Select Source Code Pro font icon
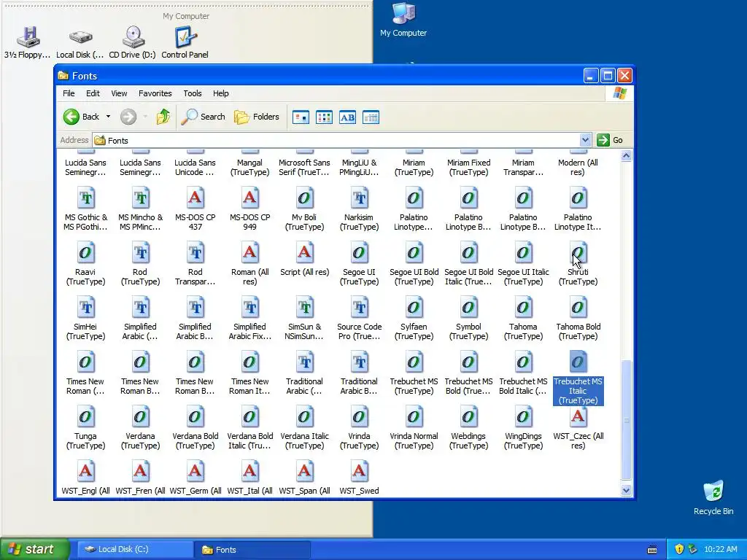The height and width of the screenshot is (560, 747). pyautogui.click(x=359, y=308)
